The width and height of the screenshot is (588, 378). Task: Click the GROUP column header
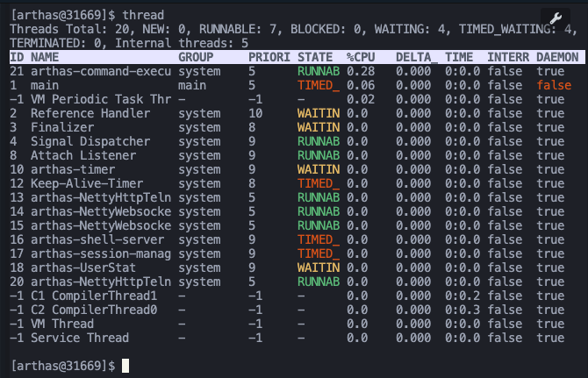(x=196, y=57)
